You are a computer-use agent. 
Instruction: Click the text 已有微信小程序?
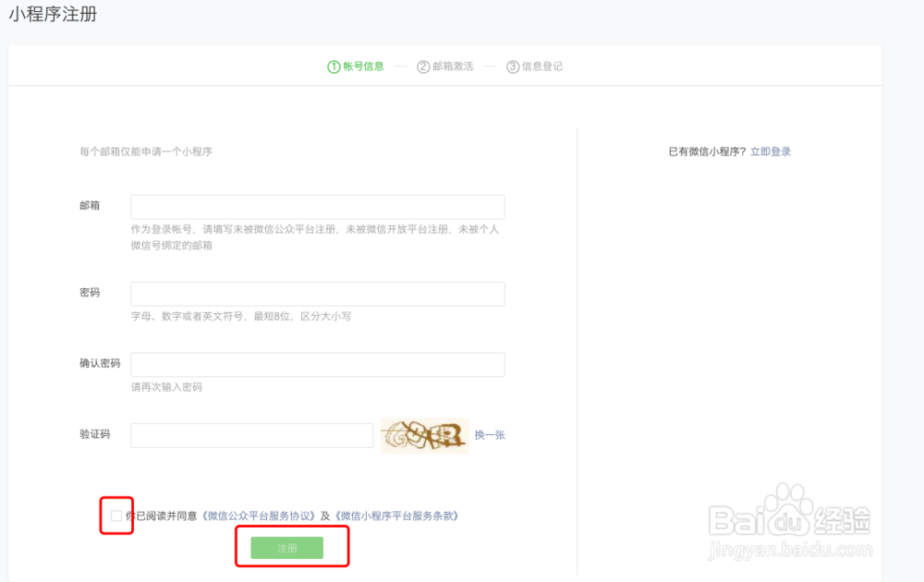click(x=707, y=152)
